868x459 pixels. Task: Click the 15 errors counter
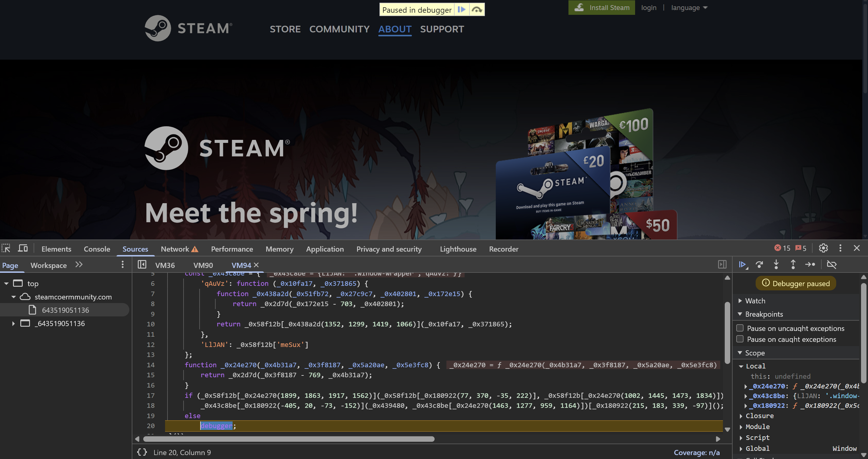tap(782, 248)
